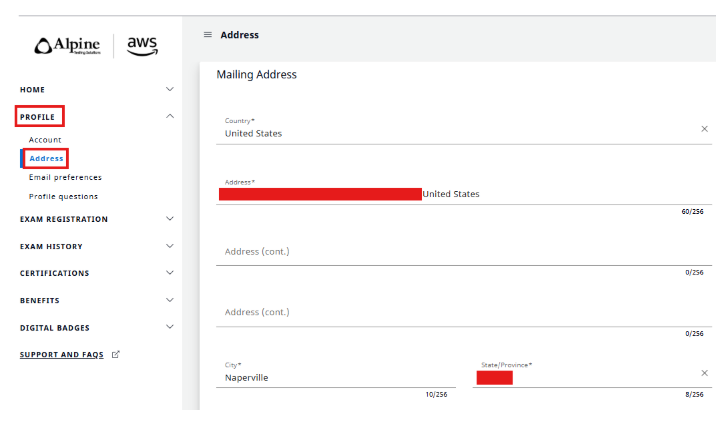
Task: Open EXAM REGISTRATION menu item
Action: 64,219
